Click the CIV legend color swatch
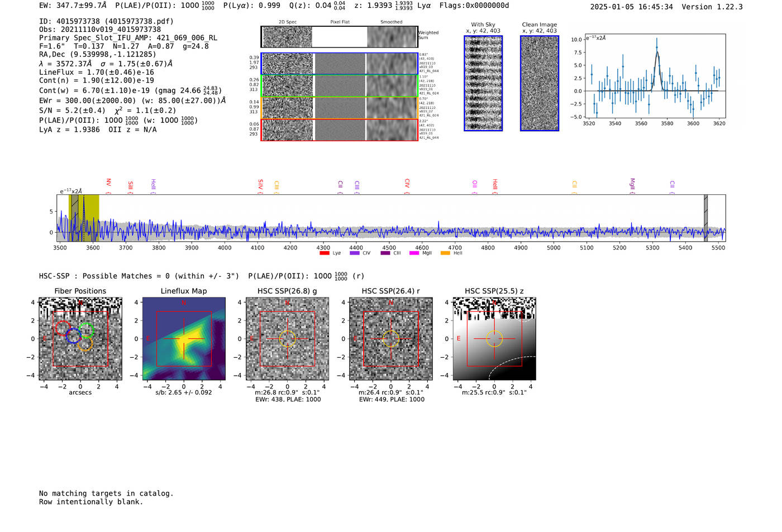782x532 pixels. click(355, 253)
